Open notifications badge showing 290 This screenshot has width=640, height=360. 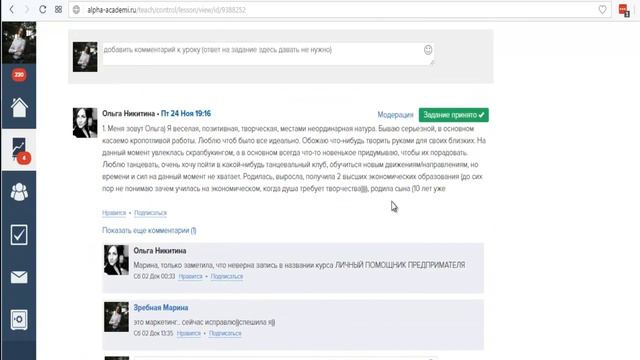coord(19,75)
